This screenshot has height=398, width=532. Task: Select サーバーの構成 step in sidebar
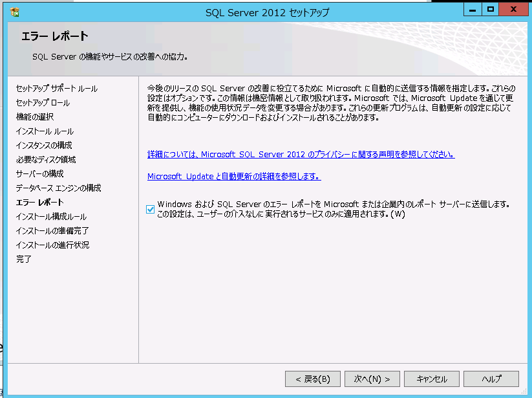coord(39,174)
